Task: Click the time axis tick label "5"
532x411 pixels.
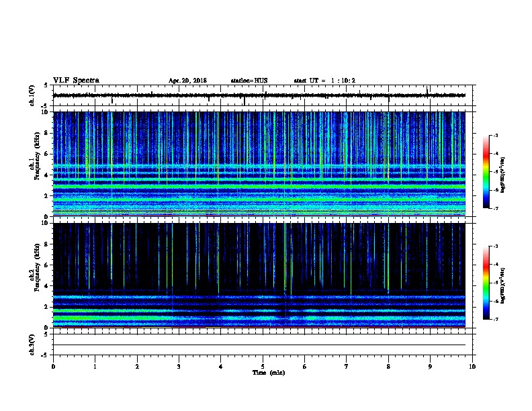Action: [x=263, y=367]
